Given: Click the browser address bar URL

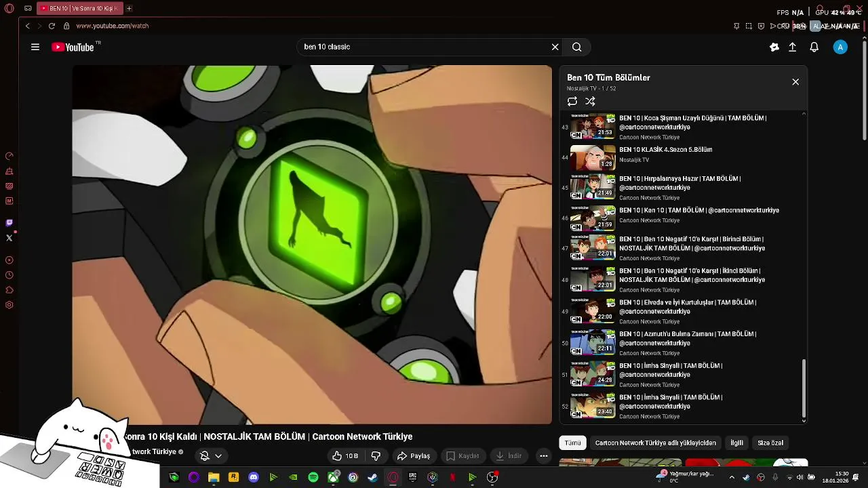Looking at the screenshot, I should 113,26.
